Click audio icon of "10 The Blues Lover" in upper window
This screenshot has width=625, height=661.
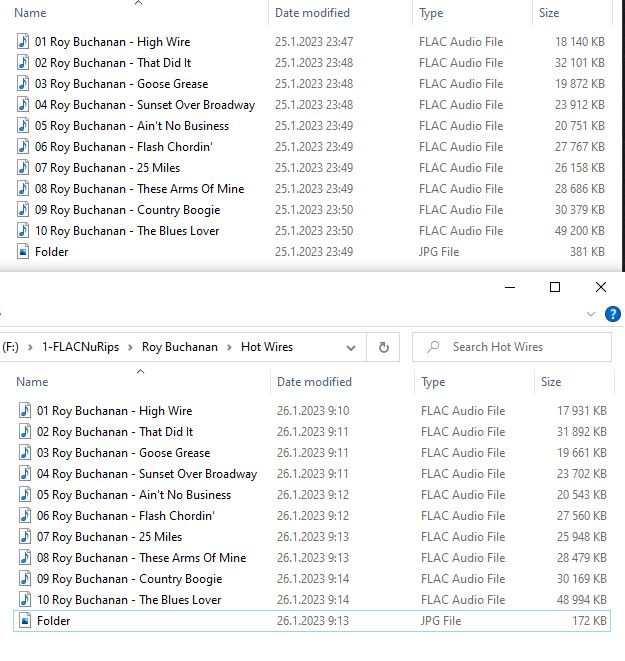[23, 230]
